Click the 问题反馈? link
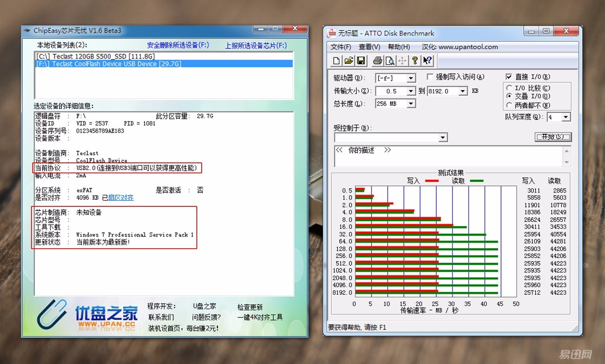This screenshot has height=364, width=605. pyautogui.click(x=207, y=317)
